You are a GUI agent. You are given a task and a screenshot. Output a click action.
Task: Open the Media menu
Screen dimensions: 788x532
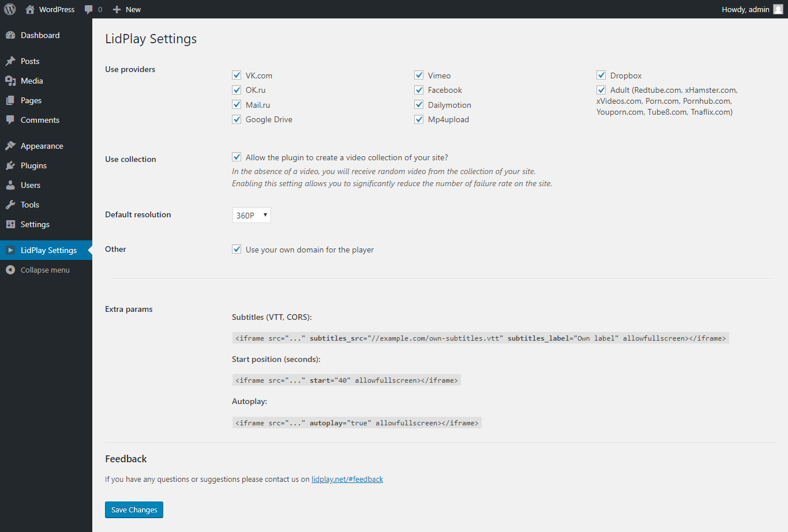coord(46,81)
